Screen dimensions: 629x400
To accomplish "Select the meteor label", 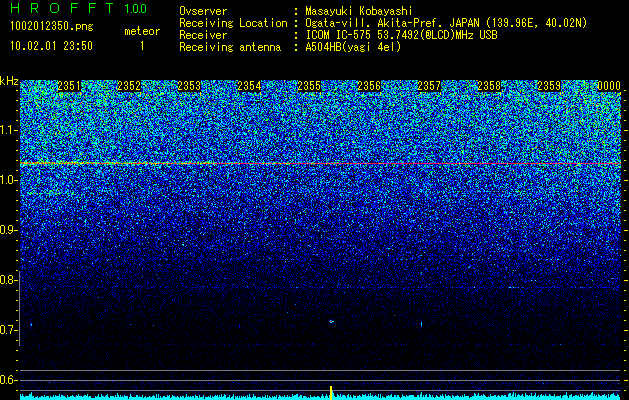I will pos(142,31).
